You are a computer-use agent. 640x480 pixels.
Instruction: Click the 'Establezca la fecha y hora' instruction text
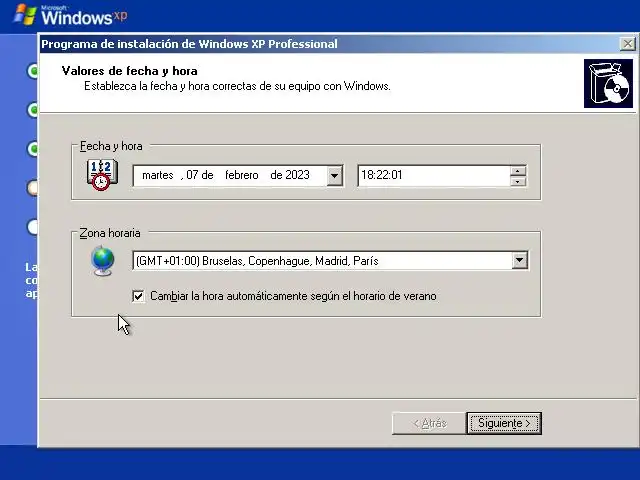[x=237, y=87]
